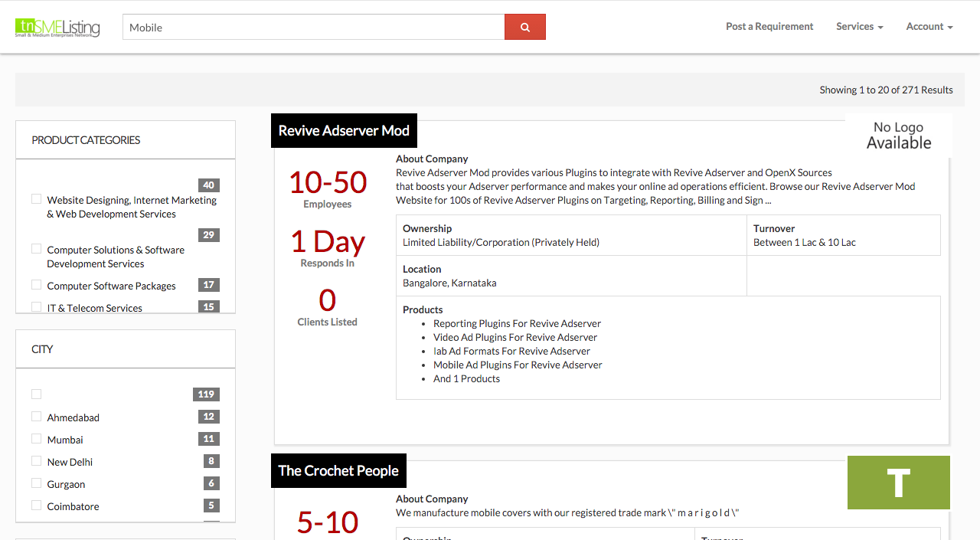Expand the Account dropdown menu
Image resolution: width=980 pixels, height=540 pixels.
pos(929,26)
